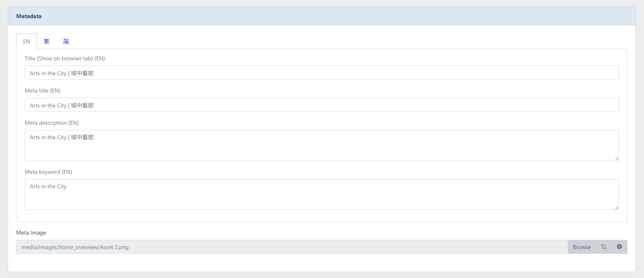Switch to the 繁 language tab
The width and height of the screenshot is (644, 278).
coord(46,41)
